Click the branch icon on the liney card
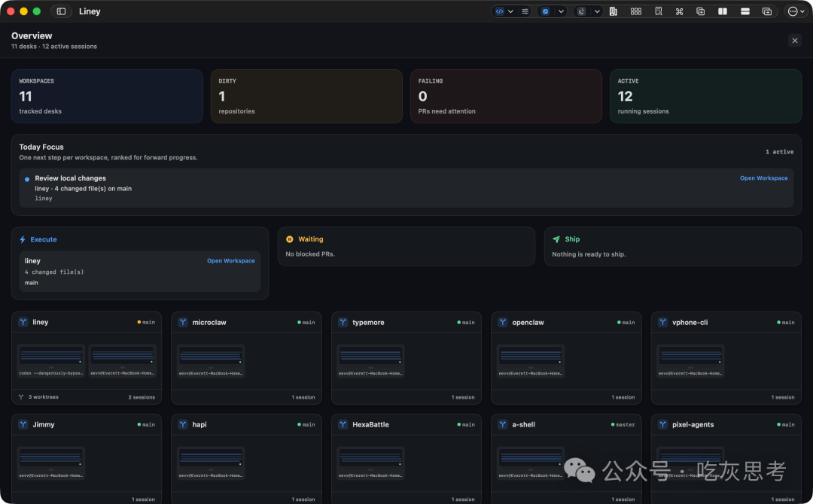 coord(23,322)
